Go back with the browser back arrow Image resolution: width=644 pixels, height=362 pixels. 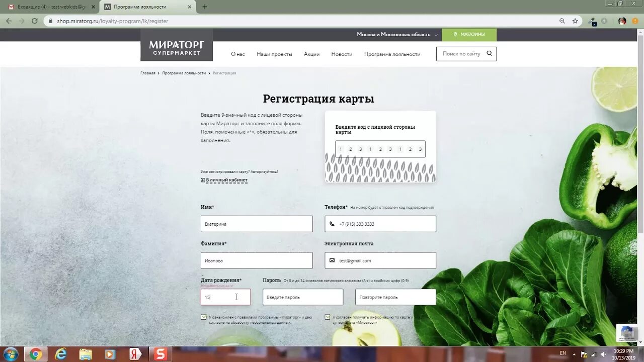[x=9, y=21]
